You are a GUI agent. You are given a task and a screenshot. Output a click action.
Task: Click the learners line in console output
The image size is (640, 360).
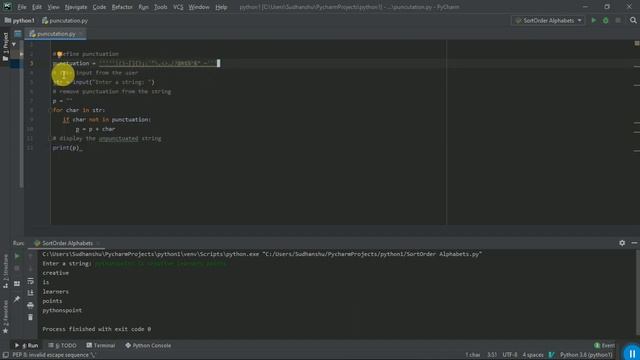click(x=56, y=291)
